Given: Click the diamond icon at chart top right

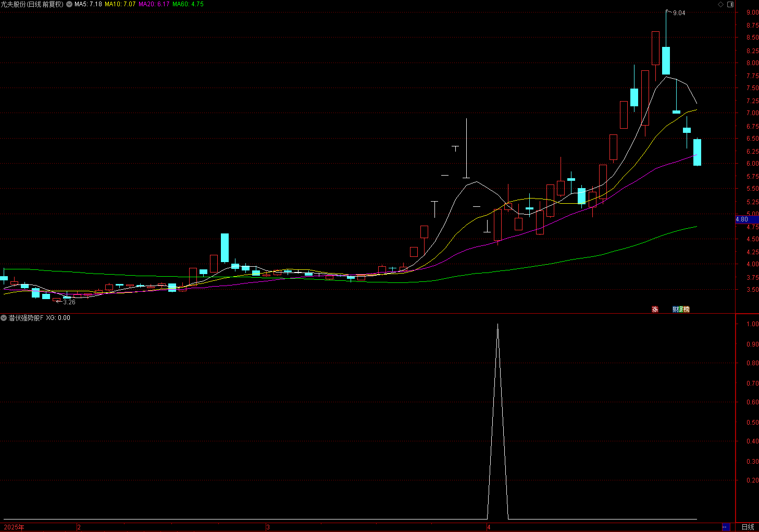Looking at the screenshot, I should [721, 4].
